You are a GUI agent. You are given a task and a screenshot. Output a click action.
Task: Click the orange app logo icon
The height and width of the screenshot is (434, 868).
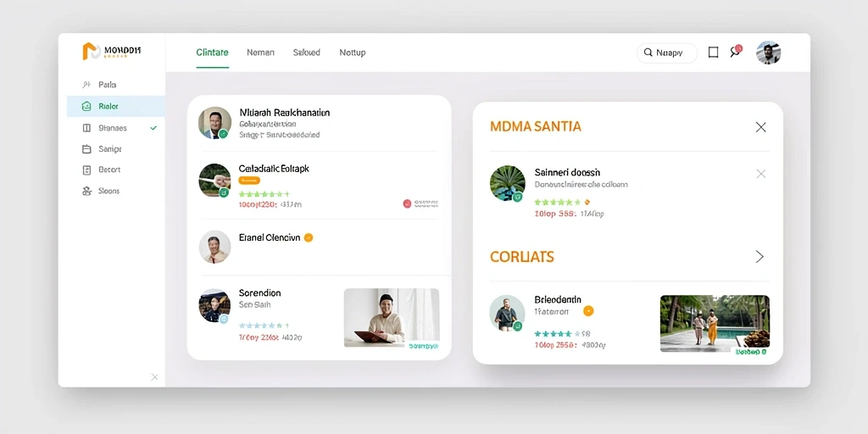[x=91, y=51]
